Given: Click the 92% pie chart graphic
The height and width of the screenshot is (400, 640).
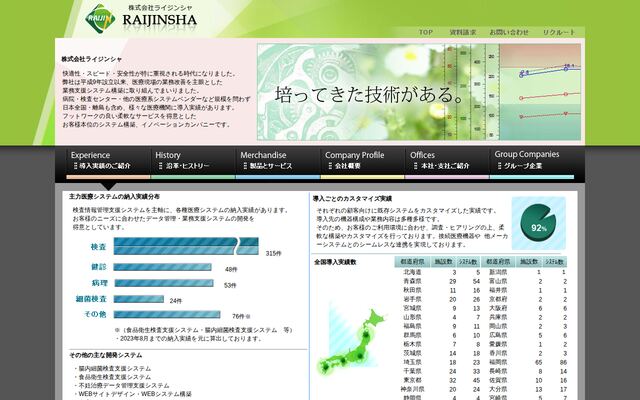Looking at the screenshot, I should pos(538,224).
